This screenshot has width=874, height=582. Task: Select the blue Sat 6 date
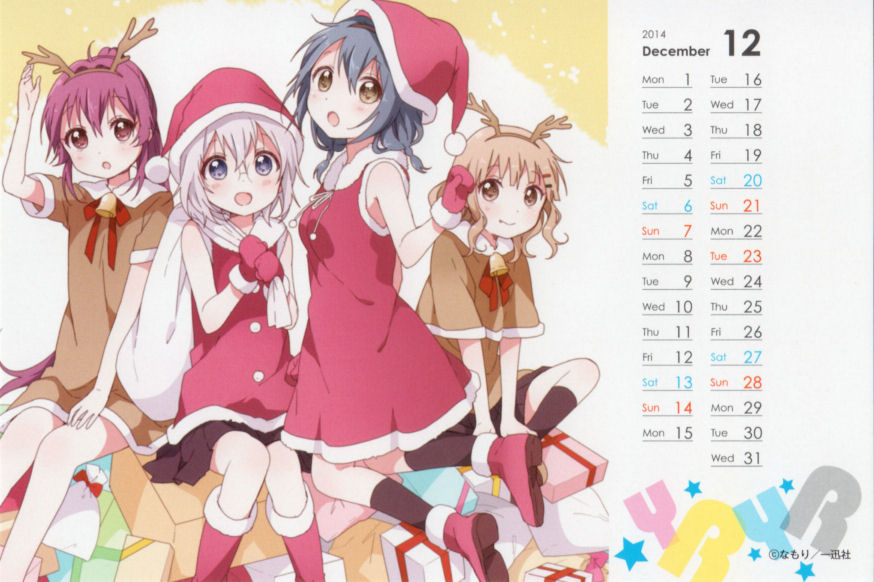tap(667, 206)
